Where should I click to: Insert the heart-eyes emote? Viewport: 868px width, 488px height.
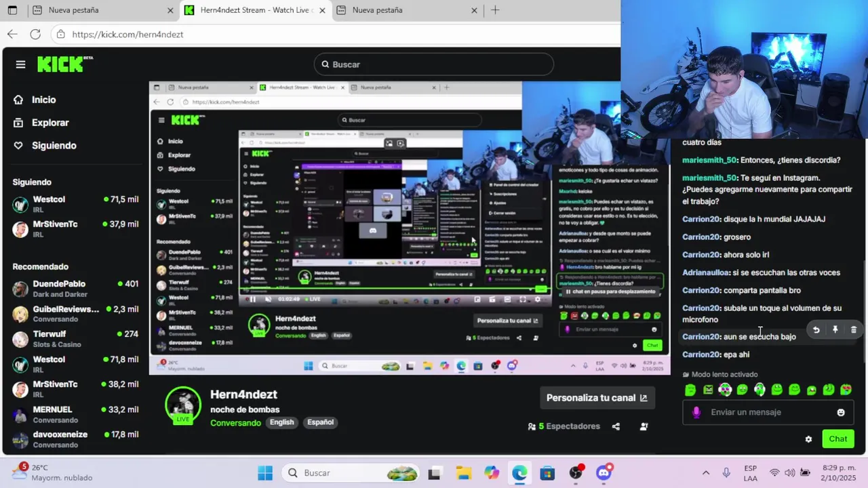click(846, 390)
